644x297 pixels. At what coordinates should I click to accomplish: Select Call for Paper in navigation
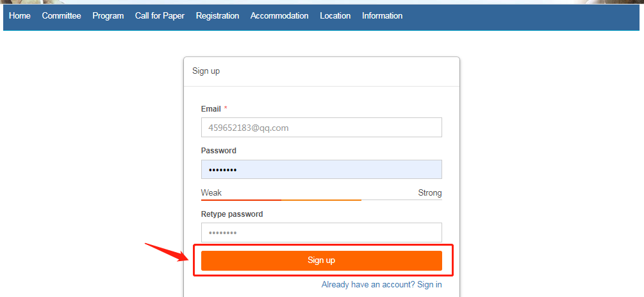click(x=160, y=15)
